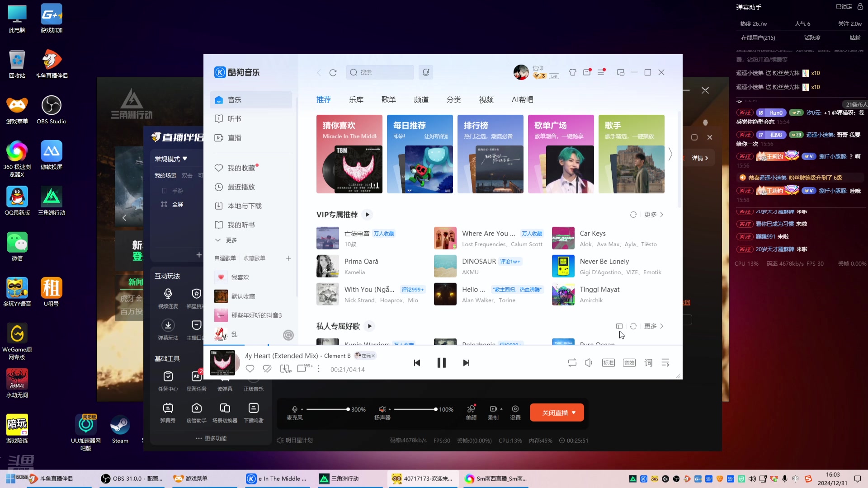Image resolution: width=868 pixels, height=488 pixels.
Task: Expand 更多 for VIP专属推荐 section
Action: (x=654, y=215)
